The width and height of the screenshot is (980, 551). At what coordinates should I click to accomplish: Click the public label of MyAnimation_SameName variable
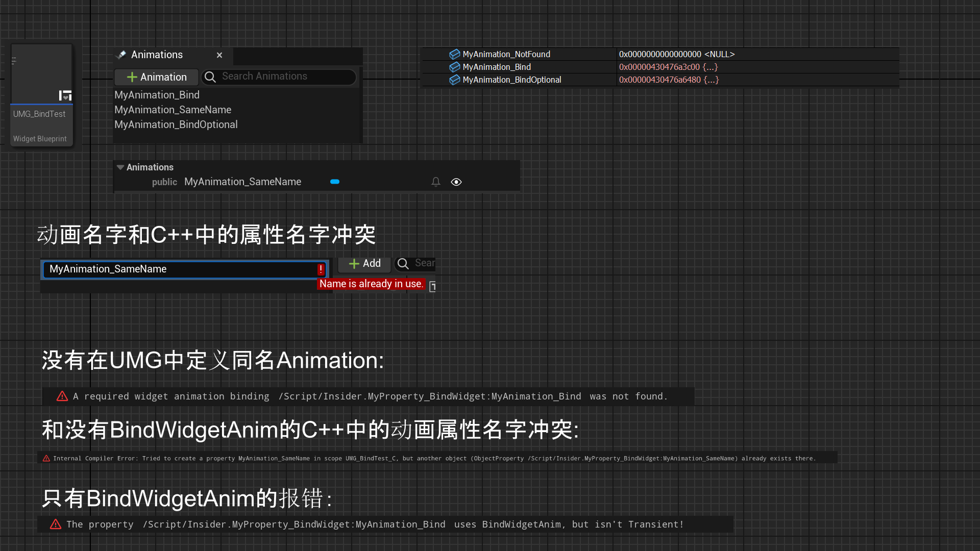point(164,182)
